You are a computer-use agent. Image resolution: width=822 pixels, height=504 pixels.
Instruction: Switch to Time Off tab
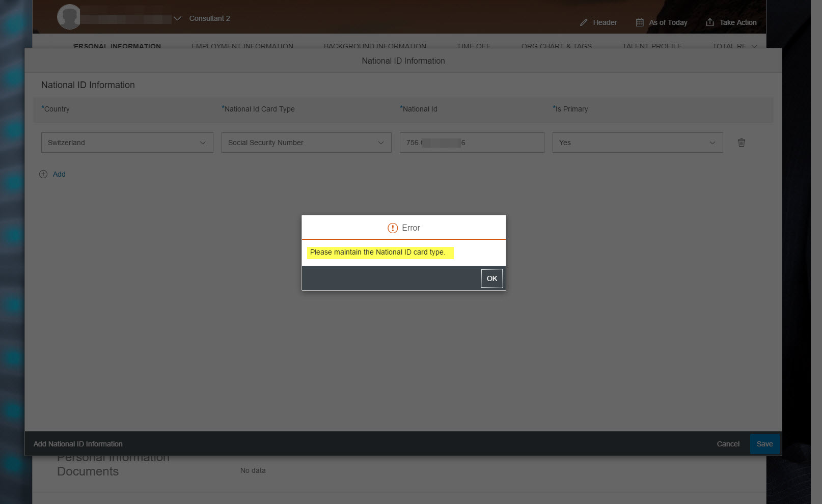pyautogui.click(x=474, y=46)
